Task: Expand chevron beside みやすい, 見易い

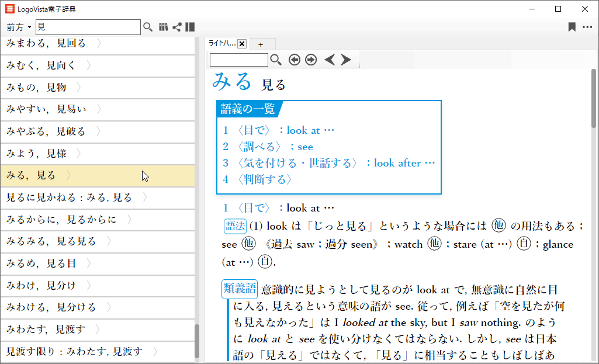Action: click(99, 109)
